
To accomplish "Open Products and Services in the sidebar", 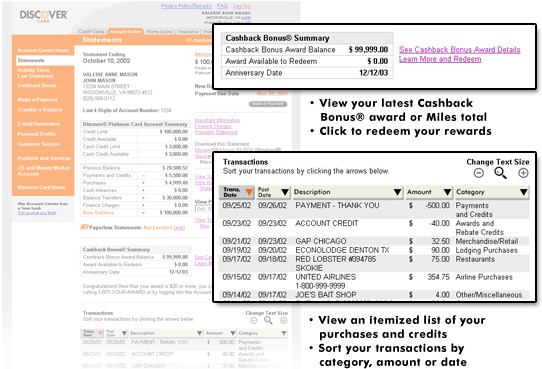I will pos(44,158).
